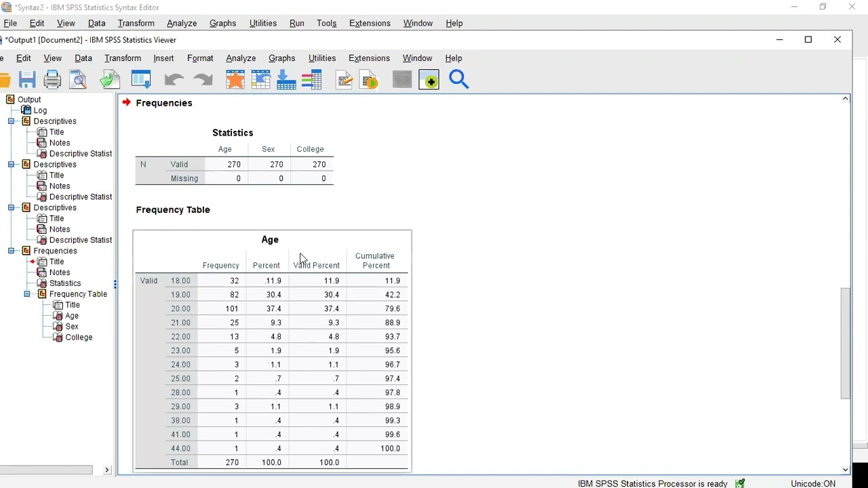Click the Designate window plus icon
Screen dimensions: 868x488
429,80
